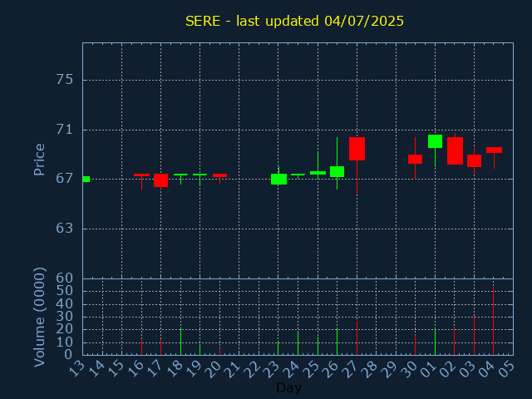
Task: Click the red candlestick on day 17
Action: click(x=160, y=180)
